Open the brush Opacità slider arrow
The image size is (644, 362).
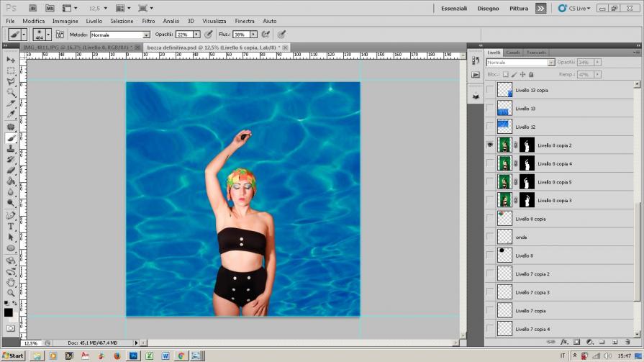(196, 34)
